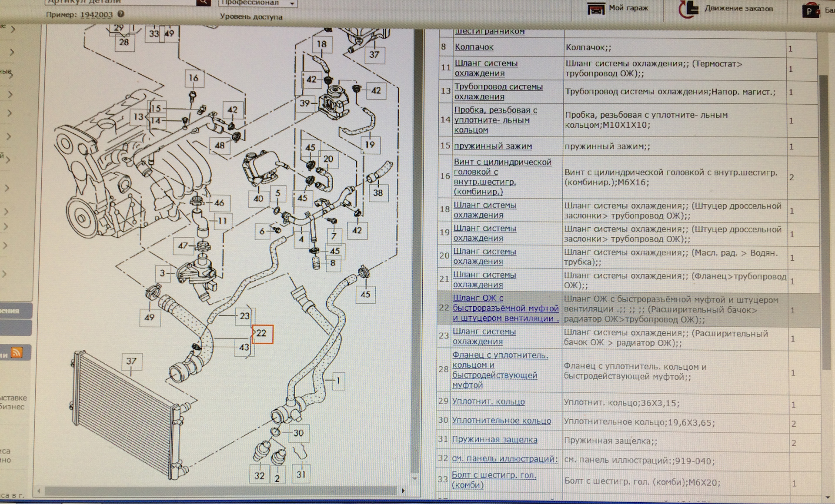Open the Мой гараж garage icon
Screen dimensions: 835x504
[596, 8]
